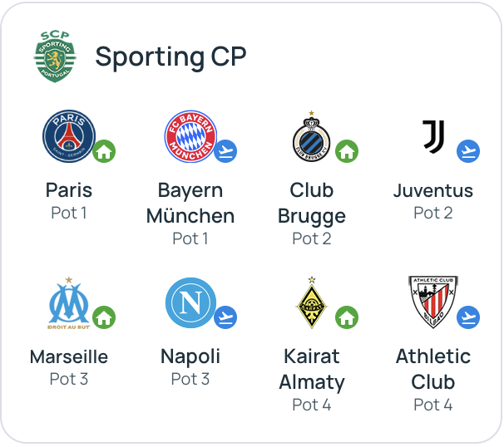
Task: Click the away plane icon on Napoli
Action: [225, 317]
